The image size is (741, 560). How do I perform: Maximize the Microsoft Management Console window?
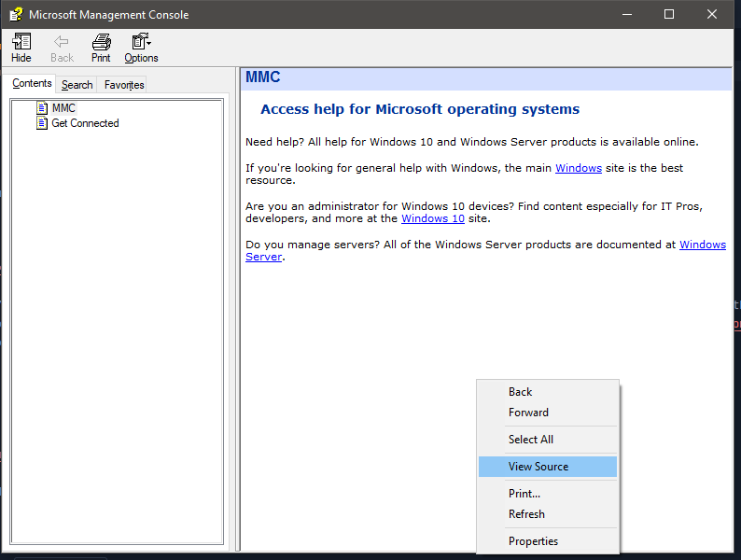[669, 15]
